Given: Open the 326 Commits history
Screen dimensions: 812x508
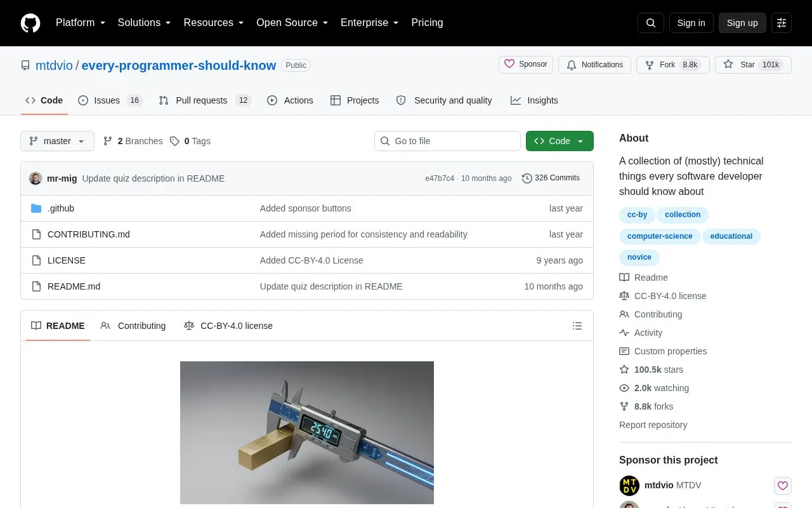Looking at the screenshot, I should [551, 178].
